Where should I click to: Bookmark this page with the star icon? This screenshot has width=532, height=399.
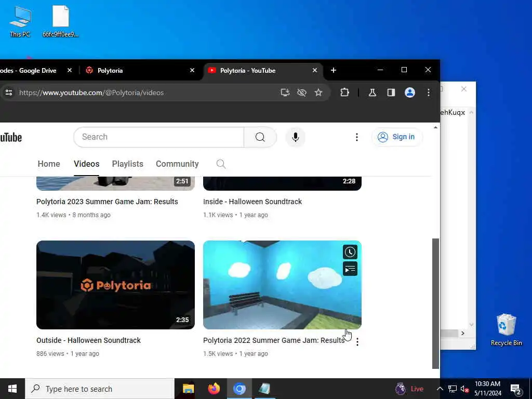pyautogui.click(x=318, y=92)
